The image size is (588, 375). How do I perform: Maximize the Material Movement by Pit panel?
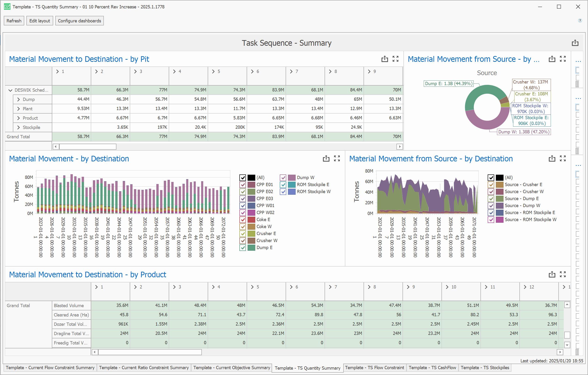tap(395, 59)
